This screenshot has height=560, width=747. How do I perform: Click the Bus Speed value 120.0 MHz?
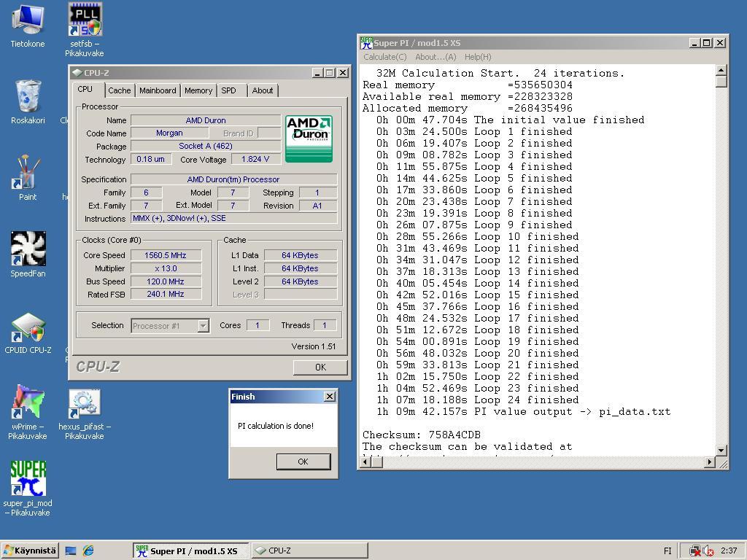tap(166, 281)
